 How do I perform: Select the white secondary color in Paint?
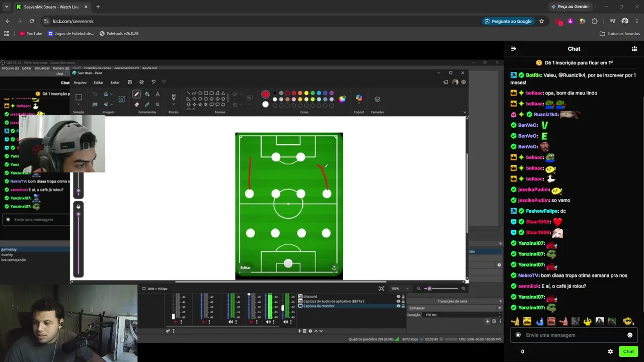(265, 104)
